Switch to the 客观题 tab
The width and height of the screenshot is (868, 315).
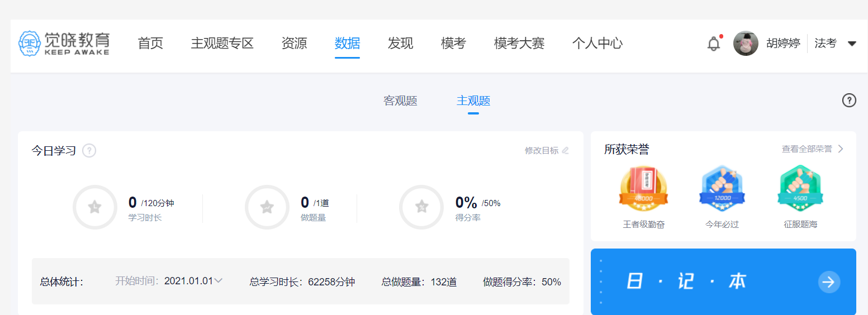[400, 101]
